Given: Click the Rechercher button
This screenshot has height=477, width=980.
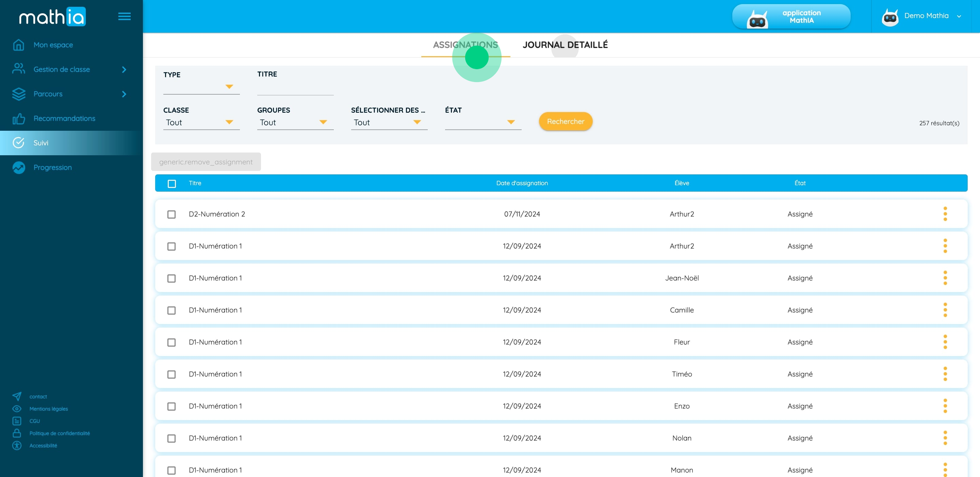Looking at the screenshot, I should 565,122.
